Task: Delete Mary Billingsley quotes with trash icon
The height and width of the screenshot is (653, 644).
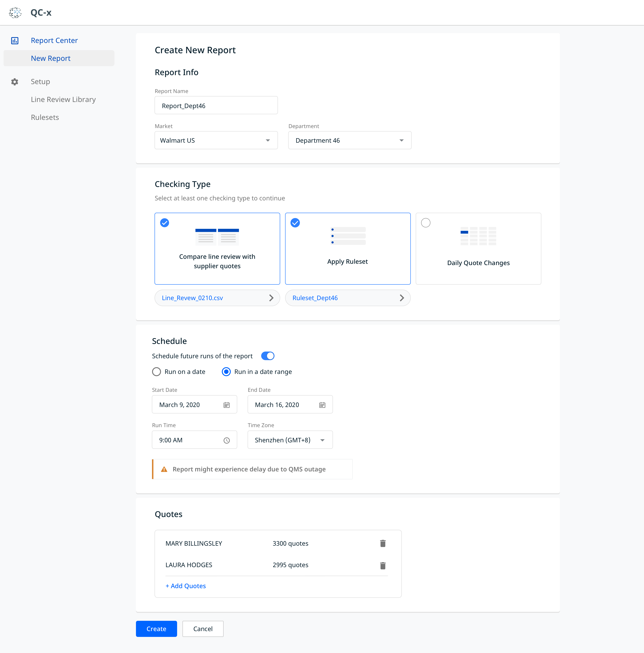Action: point(383,543)
